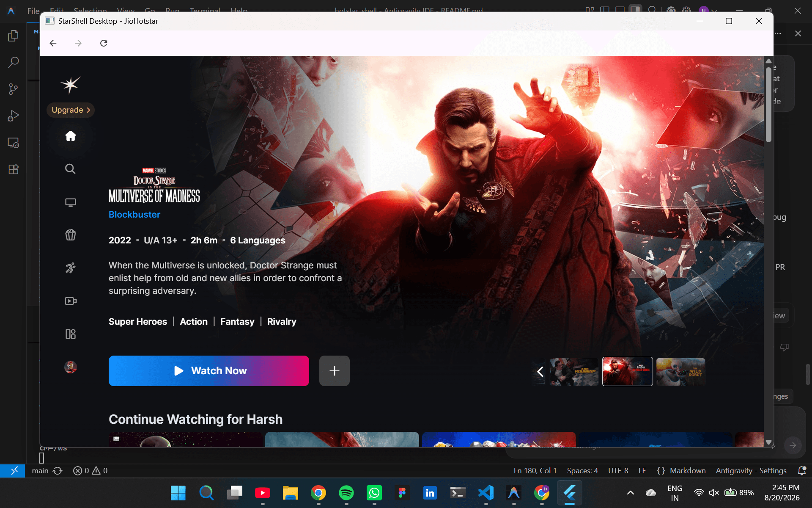
Task: Open Search in the JioHotstar sidebar
Action: pyautogui.click(x=70, y=169)
